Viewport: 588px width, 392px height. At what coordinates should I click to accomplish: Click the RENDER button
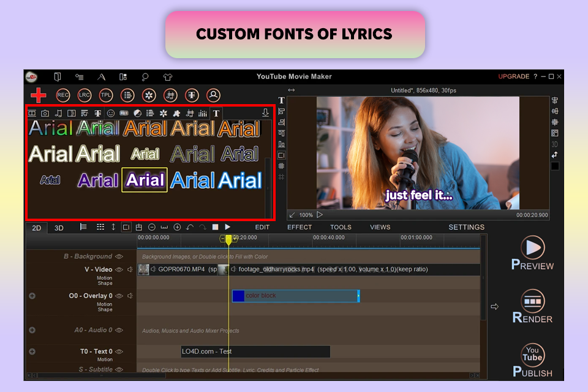click(x=532, y=306)
